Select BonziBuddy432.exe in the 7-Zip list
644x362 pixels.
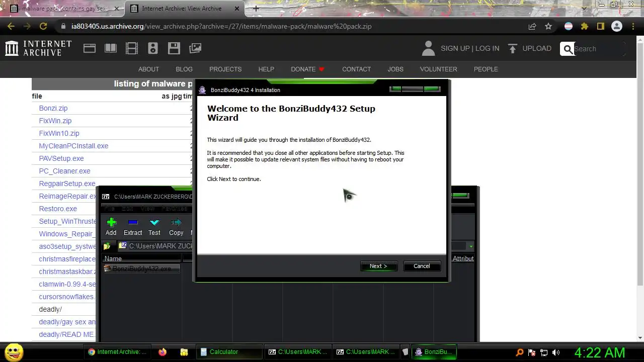pos(141,268)
